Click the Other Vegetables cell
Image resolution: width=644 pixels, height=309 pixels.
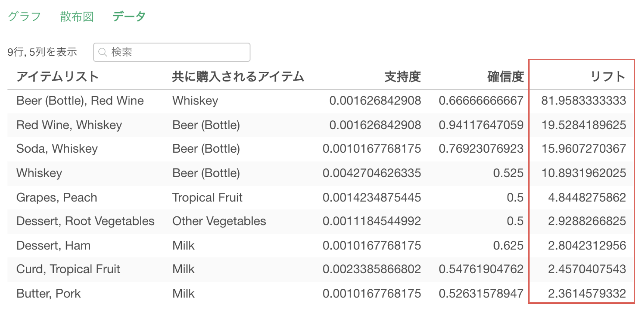[x=219, y=221]
